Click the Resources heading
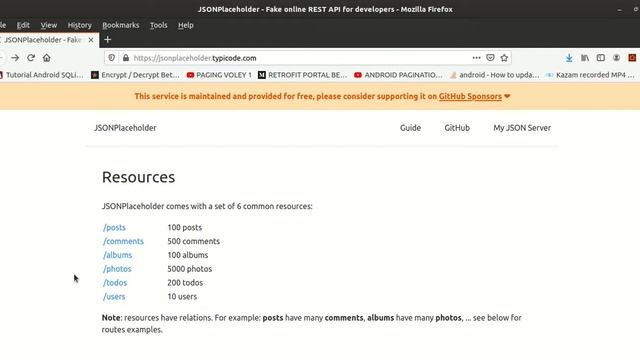The height and width of the screenshot is (360, 640). [138, 177]
